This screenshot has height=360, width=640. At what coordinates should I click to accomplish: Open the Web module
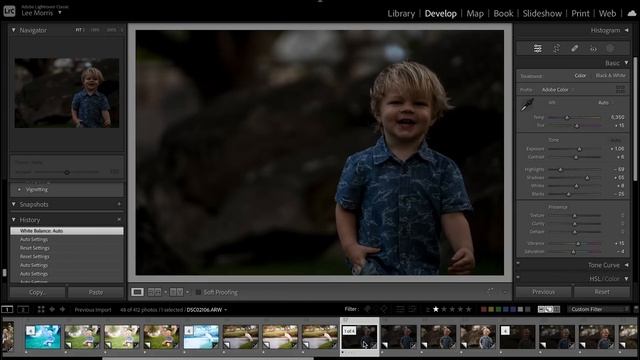coord(607,13)
